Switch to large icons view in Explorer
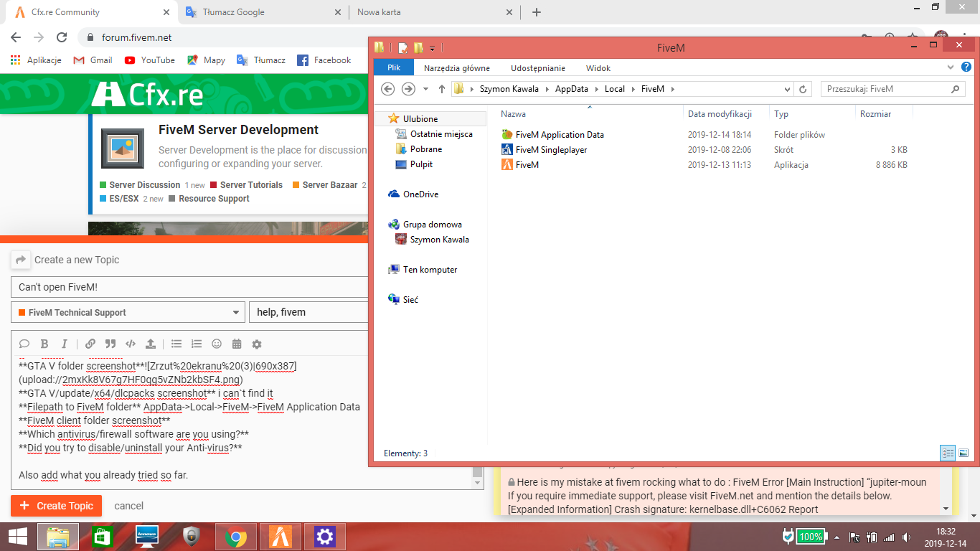The height and width of the screenshot is (551, 980). [x=963, y=453]
